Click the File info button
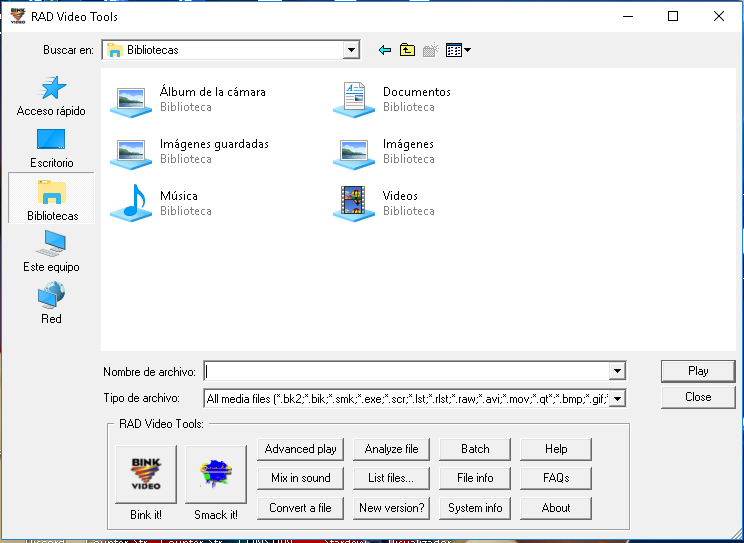The width and height of the screenshot is (744, 543). pyautogui.click(x=475, y=478)
